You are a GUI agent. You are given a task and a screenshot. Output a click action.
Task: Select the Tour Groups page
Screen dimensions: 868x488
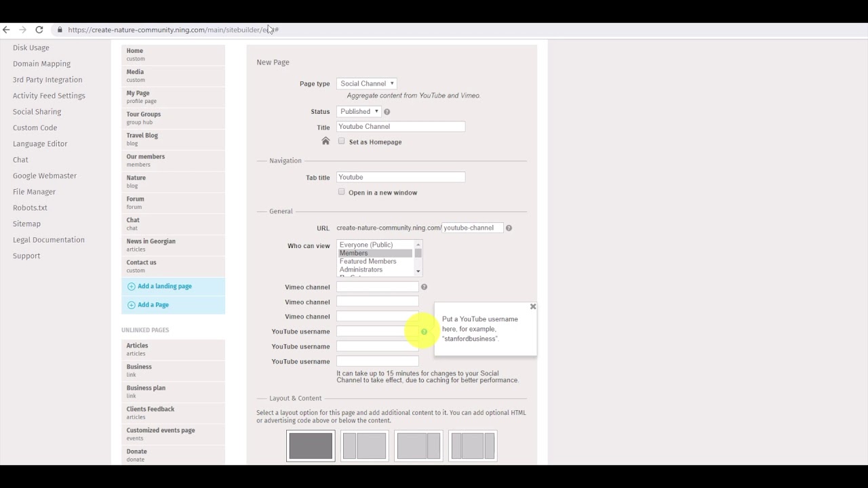pos(173,118)
